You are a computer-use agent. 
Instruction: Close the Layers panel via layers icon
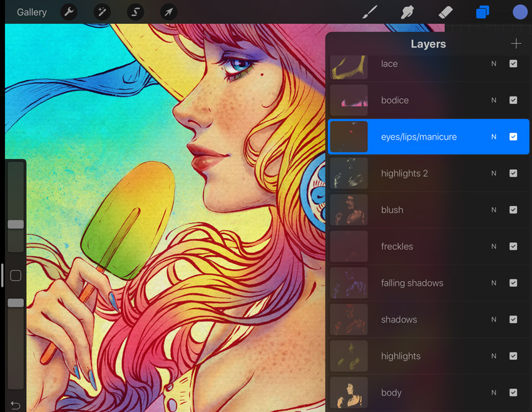(483, 13)
